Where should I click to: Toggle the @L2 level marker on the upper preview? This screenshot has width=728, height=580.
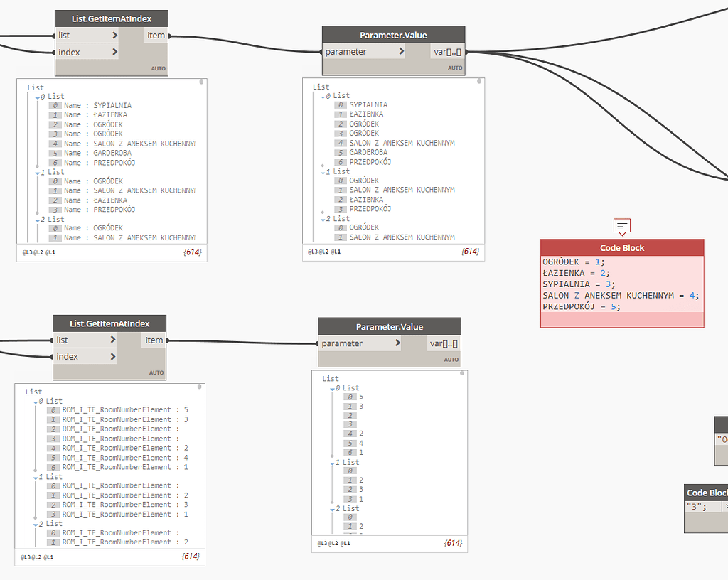point(40,252)
